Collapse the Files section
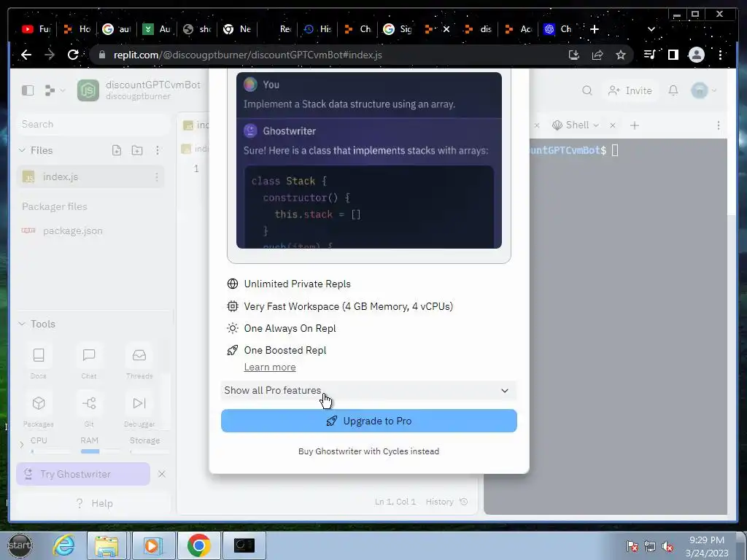The image size is (747, 560). click(22, 150)
